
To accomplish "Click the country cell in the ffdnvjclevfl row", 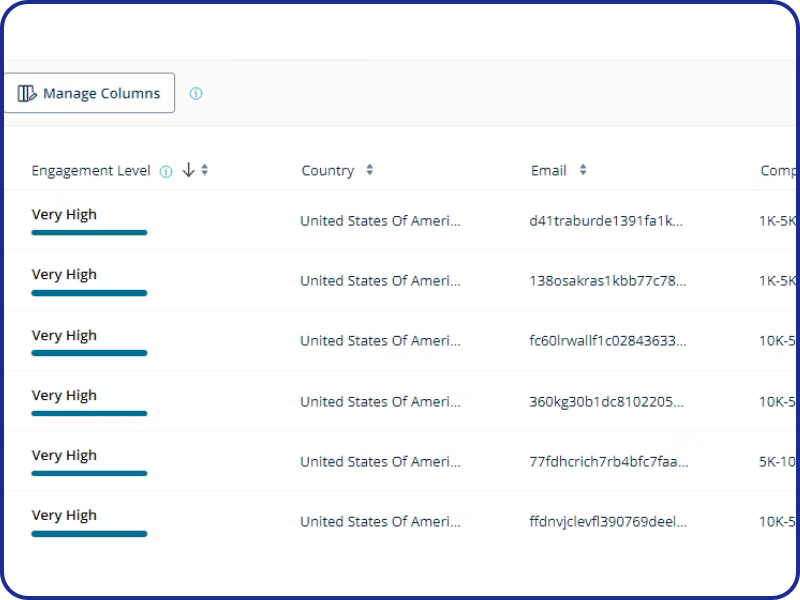I will 380,521.
